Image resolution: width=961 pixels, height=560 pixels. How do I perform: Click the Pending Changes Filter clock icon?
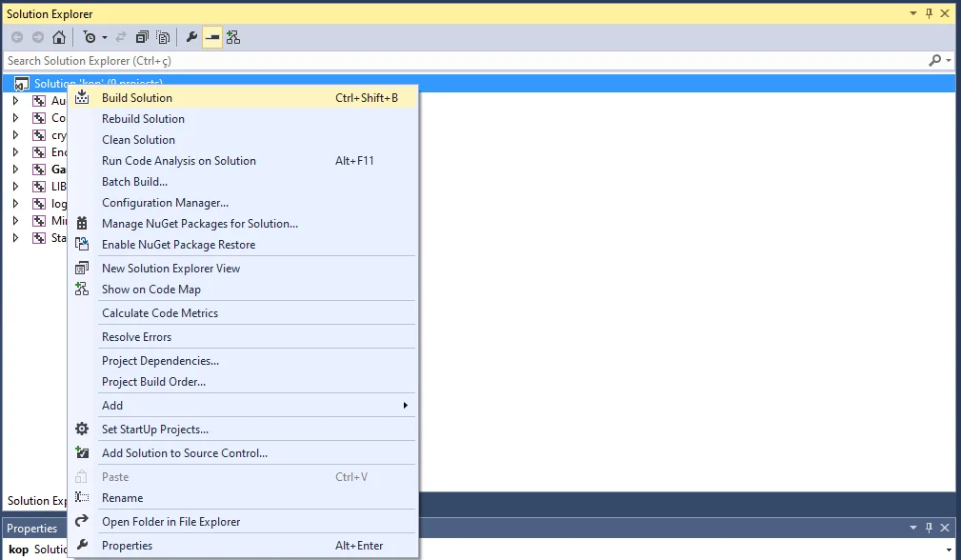[x=90, y=37]
